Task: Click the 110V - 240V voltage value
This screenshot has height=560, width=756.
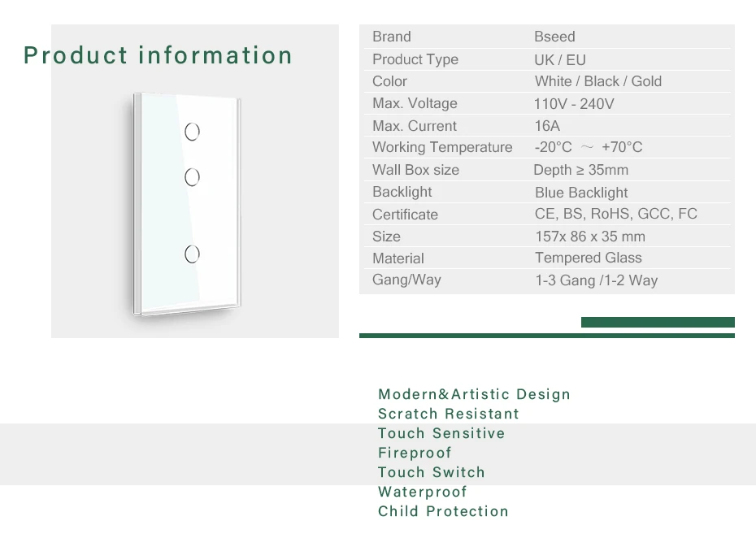Action: pyautogui.click(x=574, y=103)
